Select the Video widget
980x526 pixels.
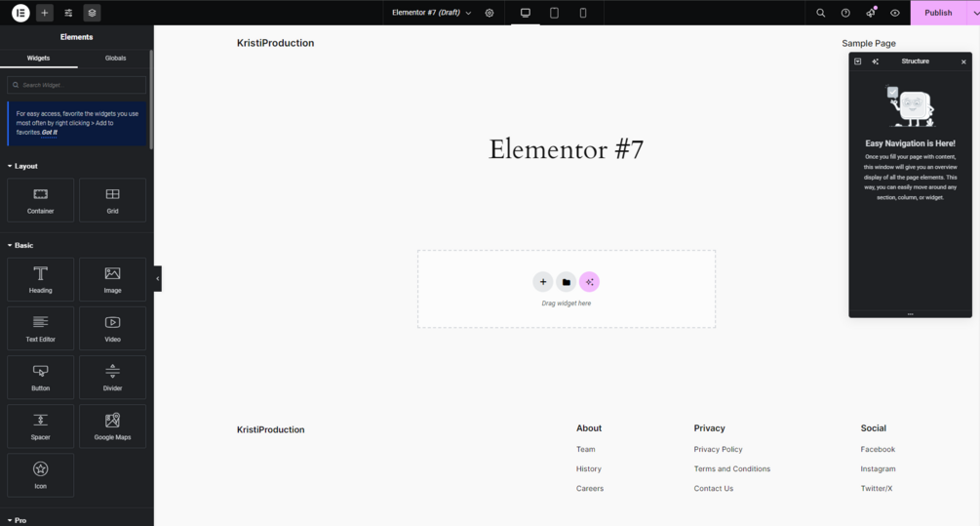coord(112,328)
